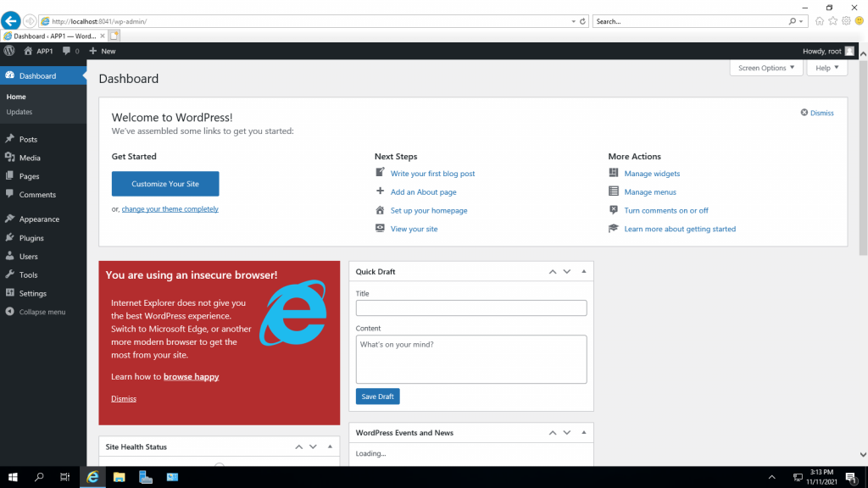
Task: Dismiss the insecure browser warning
Action: click(124, 398)
